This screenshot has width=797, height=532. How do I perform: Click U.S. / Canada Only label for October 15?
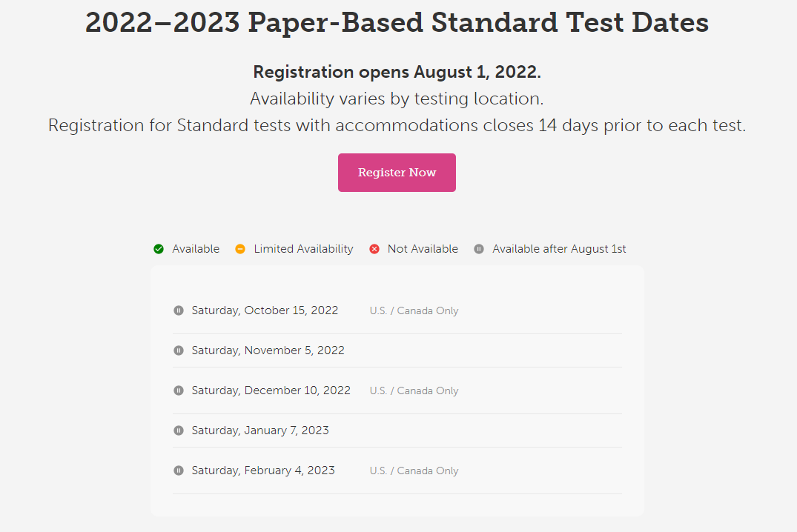click(414, 311)
